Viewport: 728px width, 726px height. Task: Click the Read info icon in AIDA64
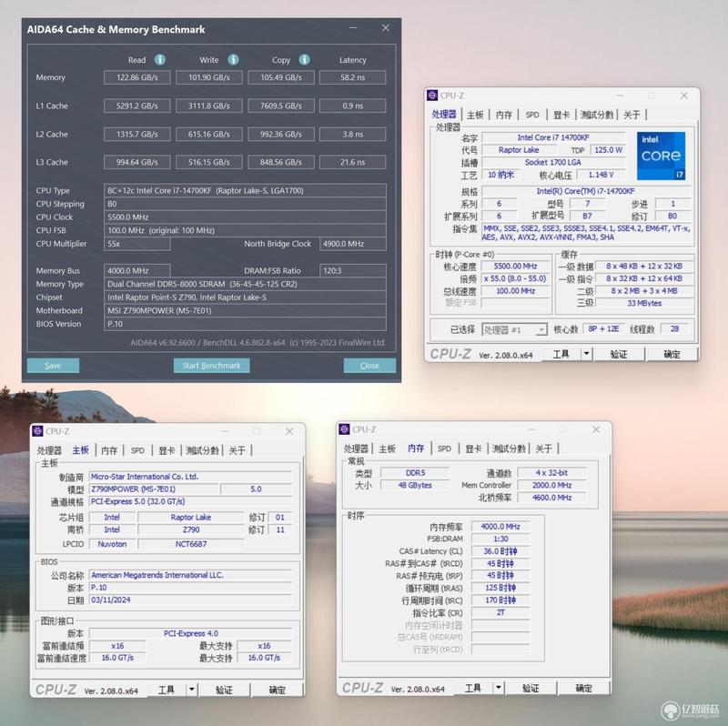[160, 60]
